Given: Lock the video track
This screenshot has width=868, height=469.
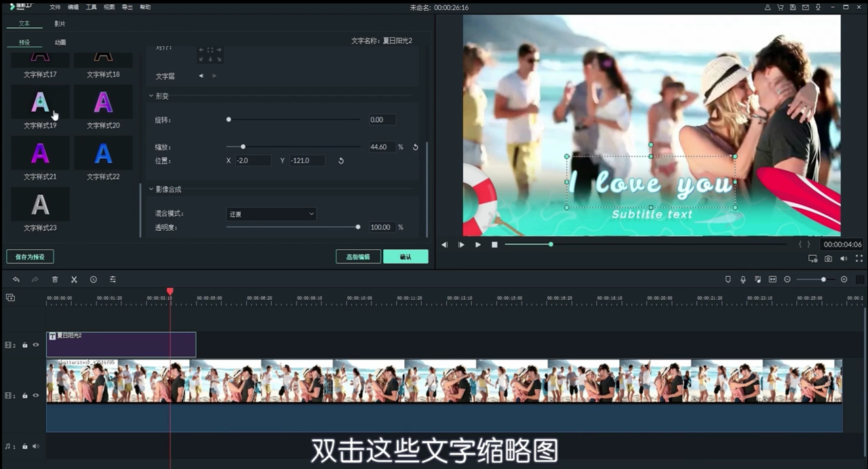Looking at the screenshot, I should click(x=24, y=395).
